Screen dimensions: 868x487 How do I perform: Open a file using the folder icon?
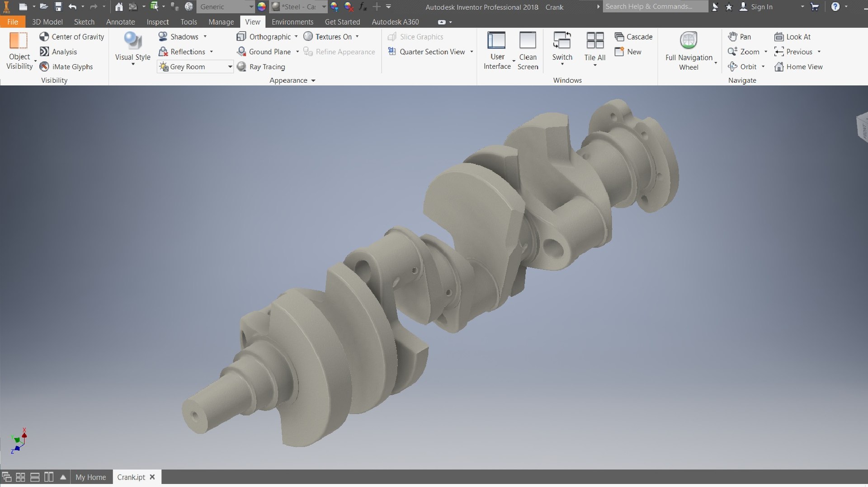coord(43,7)
